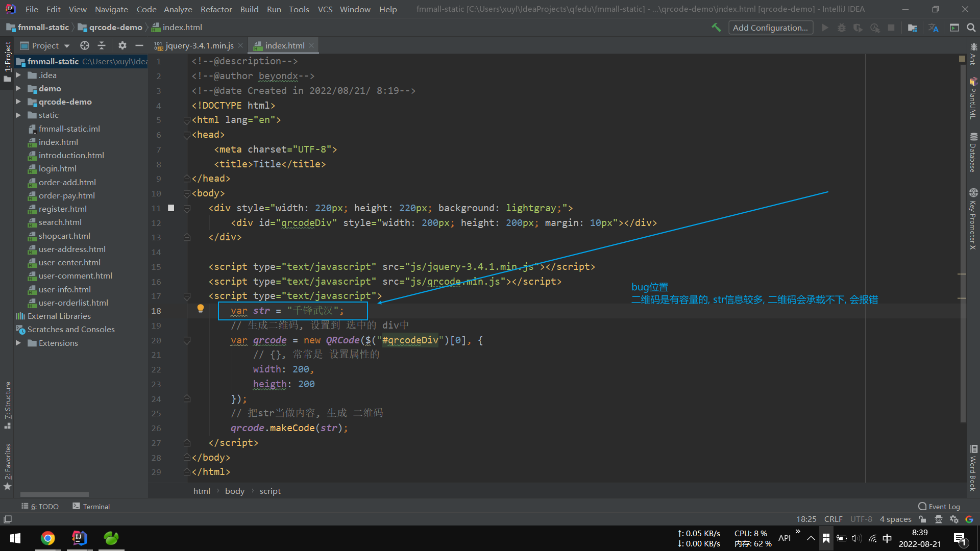The height and width of the screenshot is (551, 980).
Task: Open the Analyze menu
Action: click(x=178, y=9)
